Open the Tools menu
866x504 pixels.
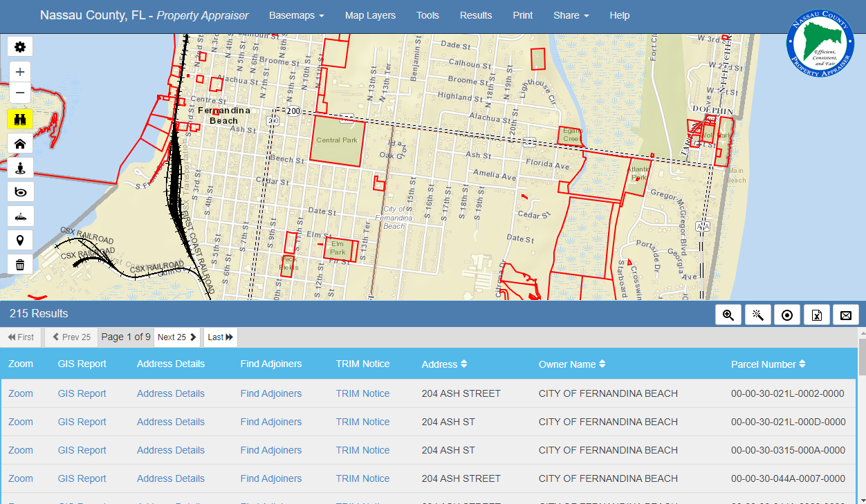[427, 15]
